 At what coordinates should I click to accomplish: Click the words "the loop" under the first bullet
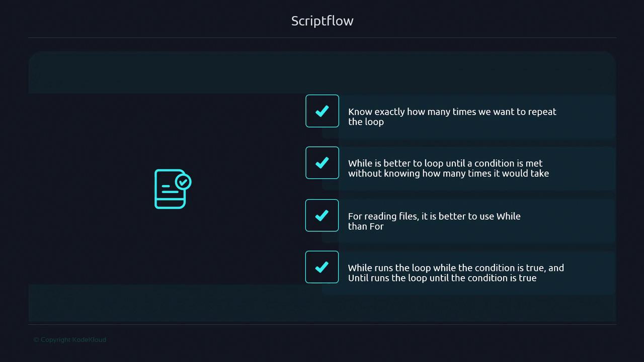(366, 122)
